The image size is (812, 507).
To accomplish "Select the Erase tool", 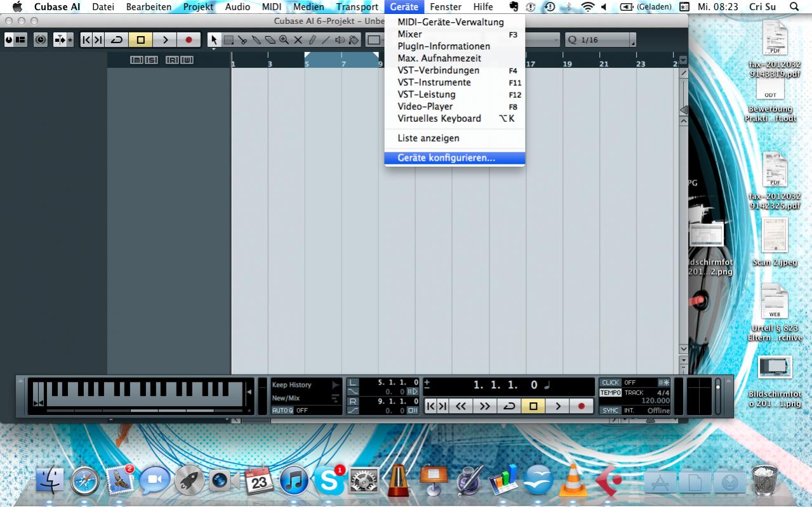I will point(270,39).
